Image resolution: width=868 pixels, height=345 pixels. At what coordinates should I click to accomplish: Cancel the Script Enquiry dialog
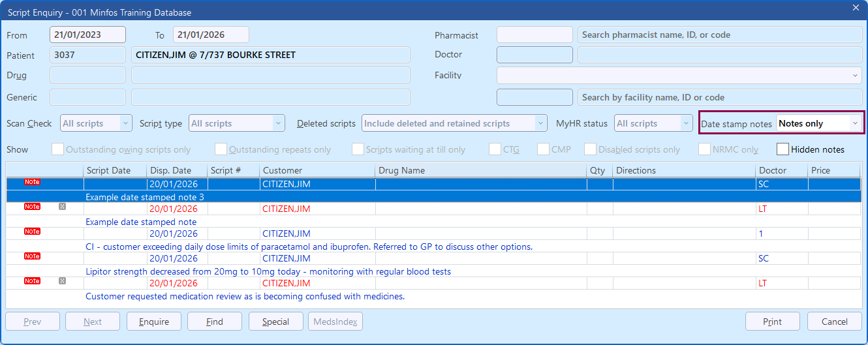835,322
